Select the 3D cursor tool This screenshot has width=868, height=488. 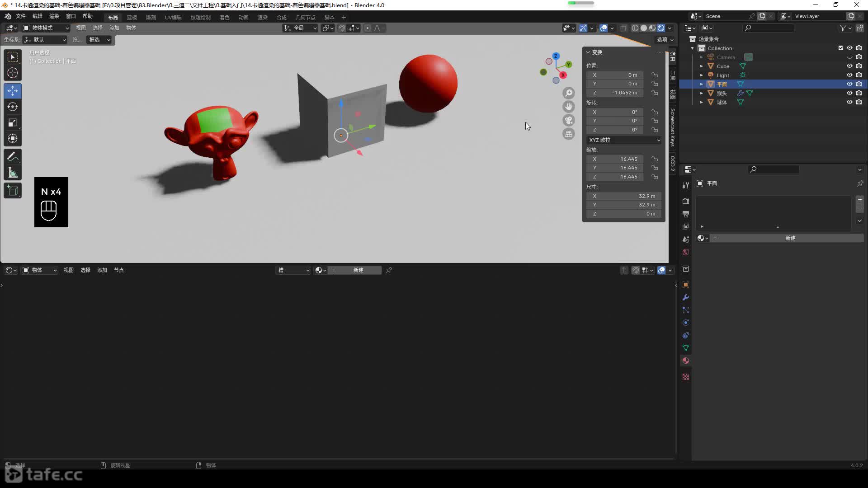13,73
